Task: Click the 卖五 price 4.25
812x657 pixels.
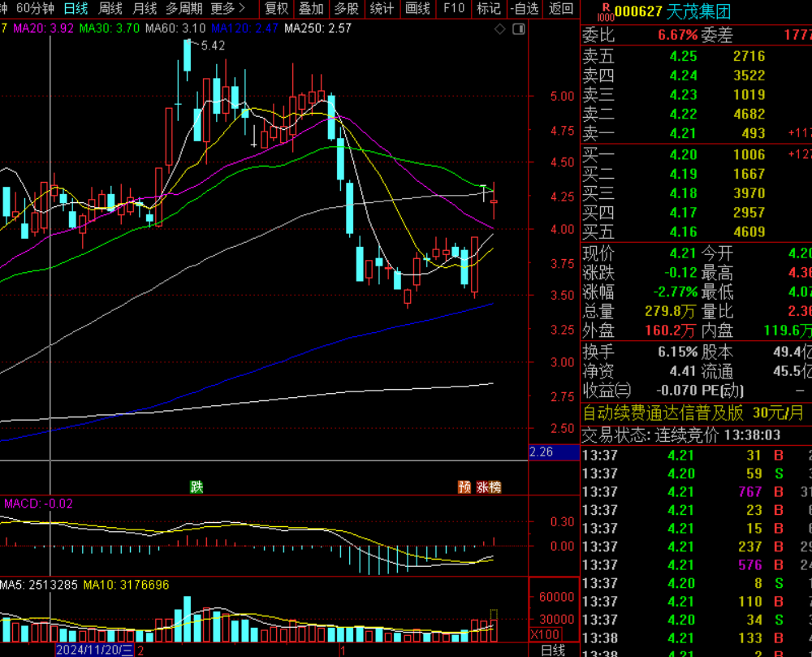Action: click(683, 56)
